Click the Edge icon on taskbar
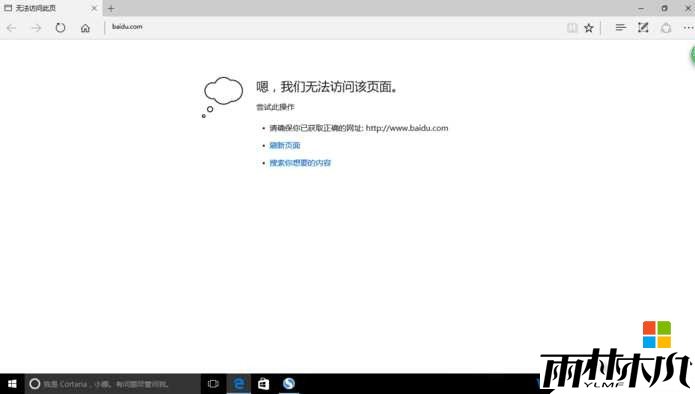The height and width of the screenshot is (394, 695). pyautogui.click(x=239, y=384)
